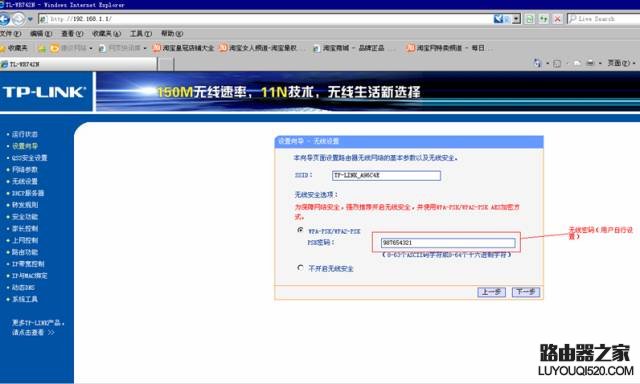Click the browser Forward arrow button
The image size is (640, 384).
(x=18, y=19)
